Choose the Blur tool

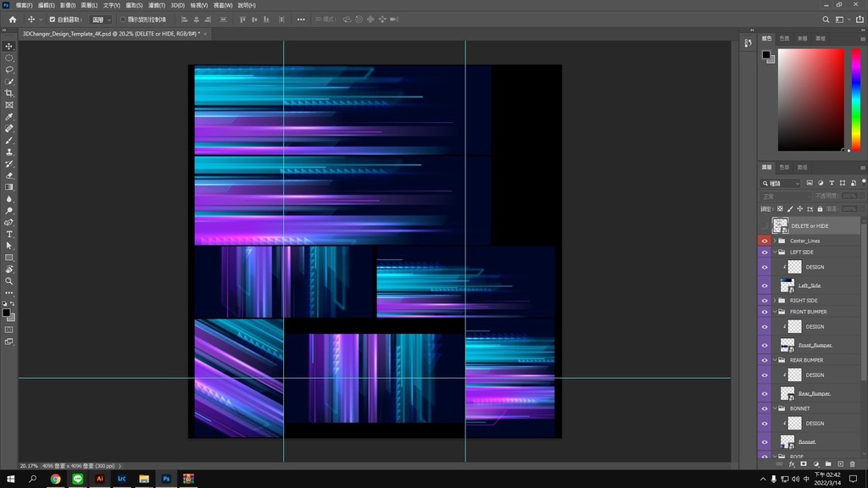coord(9,198)
